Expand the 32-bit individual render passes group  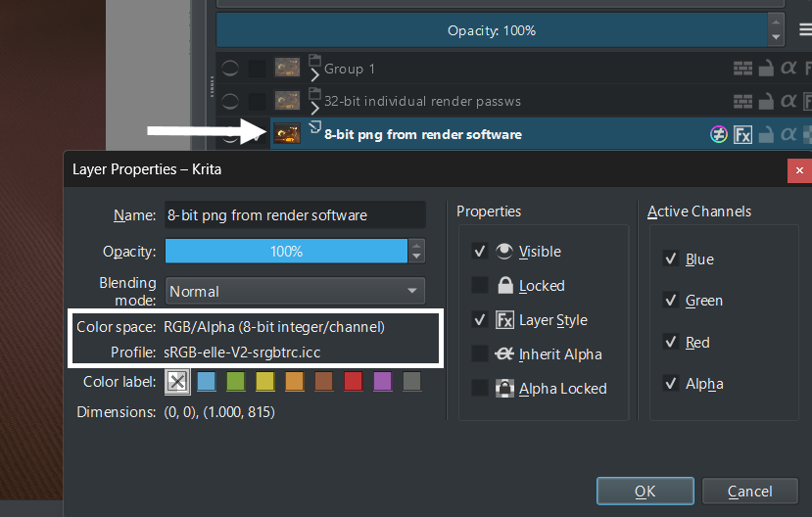tap(315, 105)
